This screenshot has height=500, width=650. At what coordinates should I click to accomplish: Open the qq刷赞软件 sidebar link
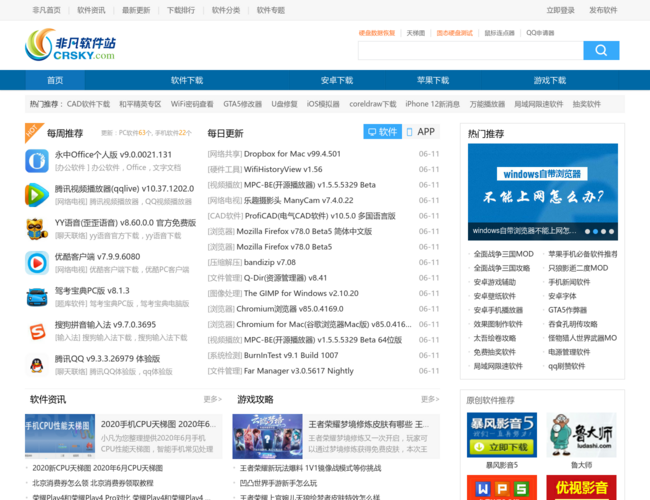point(566,366)
